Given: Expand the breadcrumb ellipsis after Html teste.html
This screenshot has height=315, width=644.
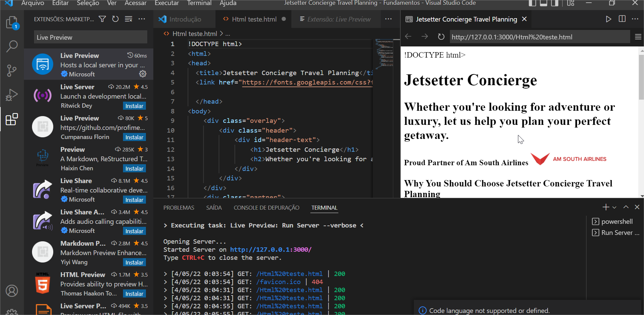Looking at the screenshot, I should tap(228, 34).
